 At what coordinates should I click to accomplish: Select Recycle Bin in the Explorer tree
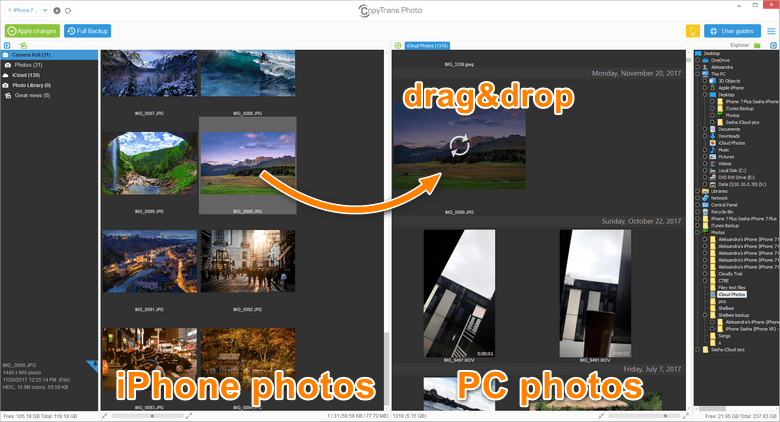pyautogui.click(x=722, y=212)
